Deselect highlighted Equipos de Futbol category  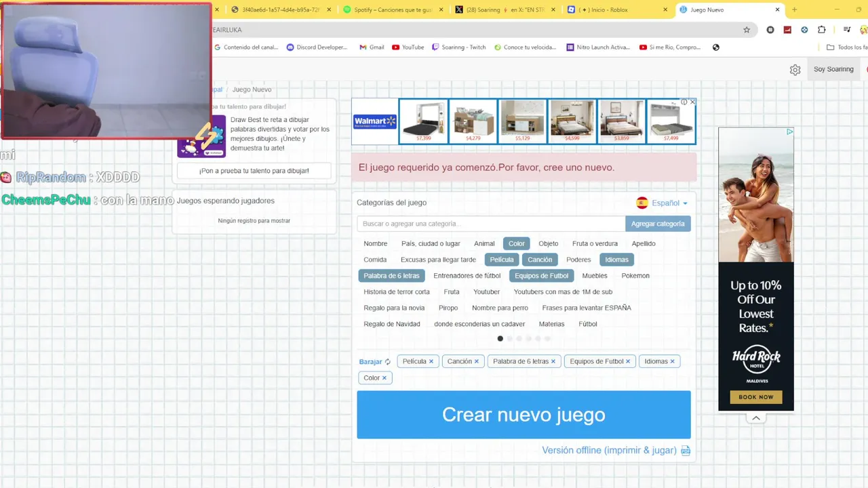[x=541, y=276]
